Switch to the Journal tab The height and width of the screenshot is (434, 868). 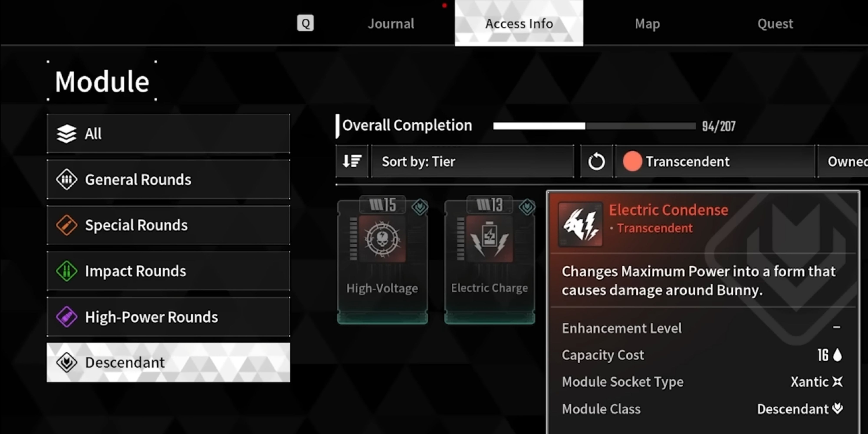coord(391,23)
